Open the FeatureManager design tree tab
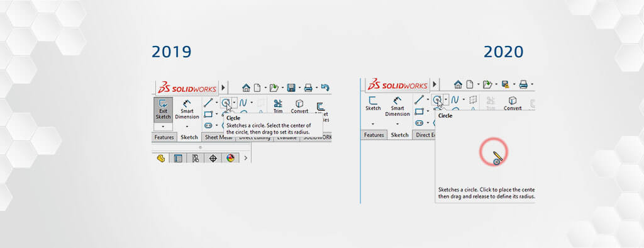This screenshot has height=248, width=644. pyautogui.click(x=161, y=158)
